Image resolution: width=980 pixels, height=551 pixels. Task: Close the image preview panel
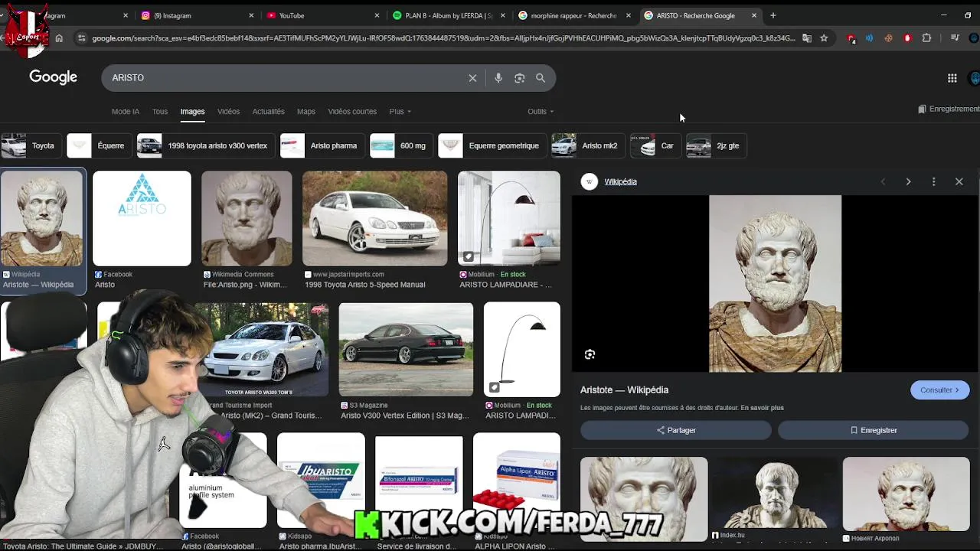[x=959, y=181]
